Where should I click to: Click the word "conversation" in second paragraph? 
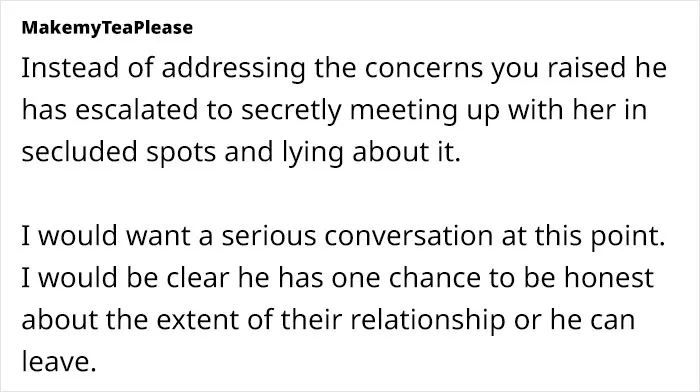[x=408, y=237]
